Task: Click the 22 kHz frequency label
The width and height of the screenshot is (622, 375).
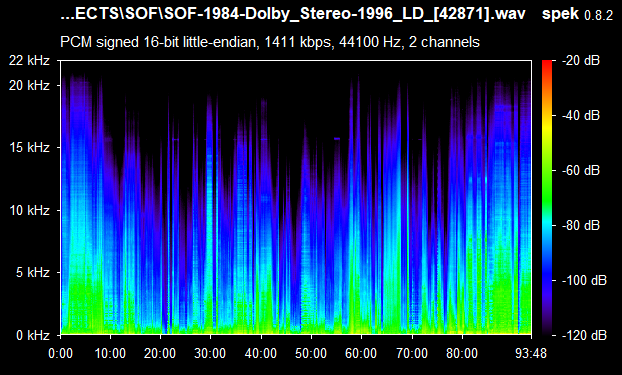Action: pos(30,61)
